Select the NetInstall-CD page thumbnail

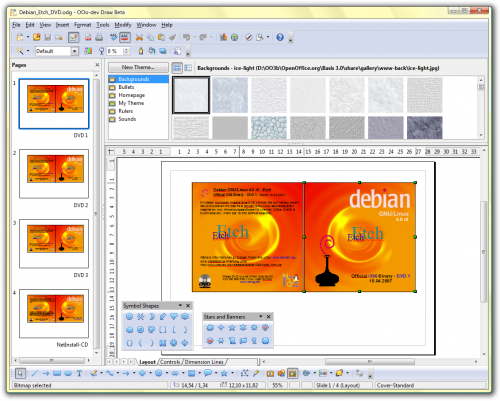point(54,314)
